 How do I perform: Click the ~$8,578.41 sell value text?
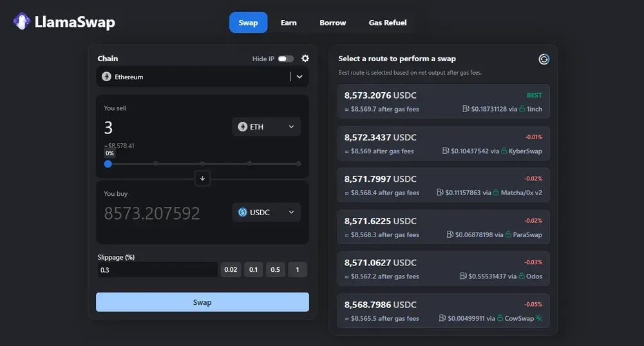coord(119,146)
